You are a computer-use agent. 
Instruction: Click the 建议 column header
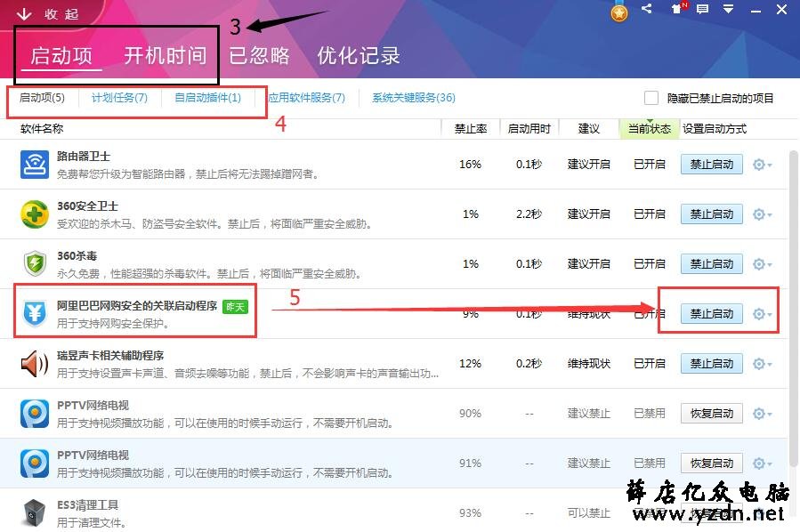tap(589, 128)
